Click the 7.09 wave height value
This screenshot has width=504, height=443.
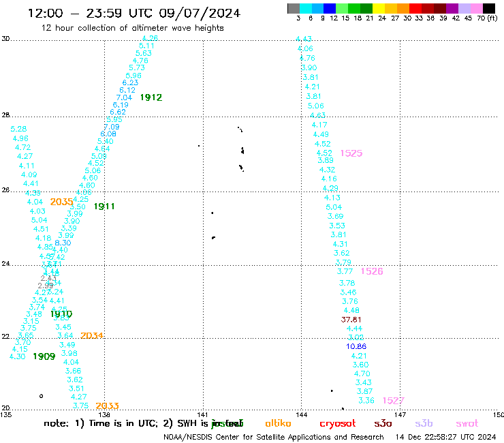112,127
